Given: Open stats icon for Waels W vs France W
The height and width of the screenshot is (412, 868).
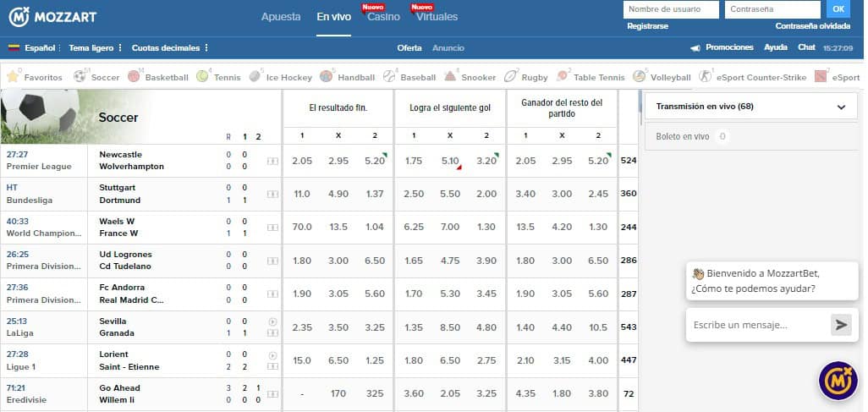Looking at the screenshot, I should pyautogui.click(x=272, y=228).
